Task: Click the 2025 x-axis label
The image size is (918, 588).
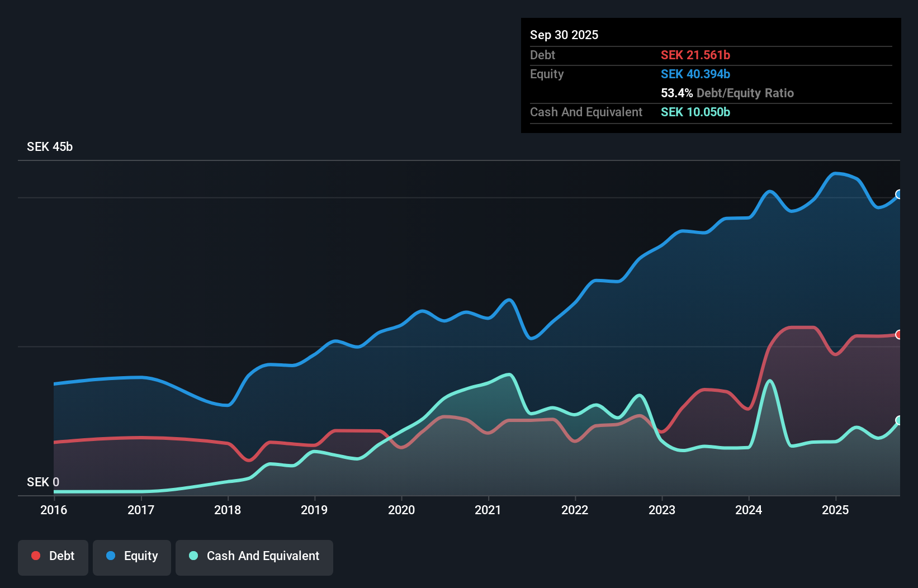Action: (835, 510)
